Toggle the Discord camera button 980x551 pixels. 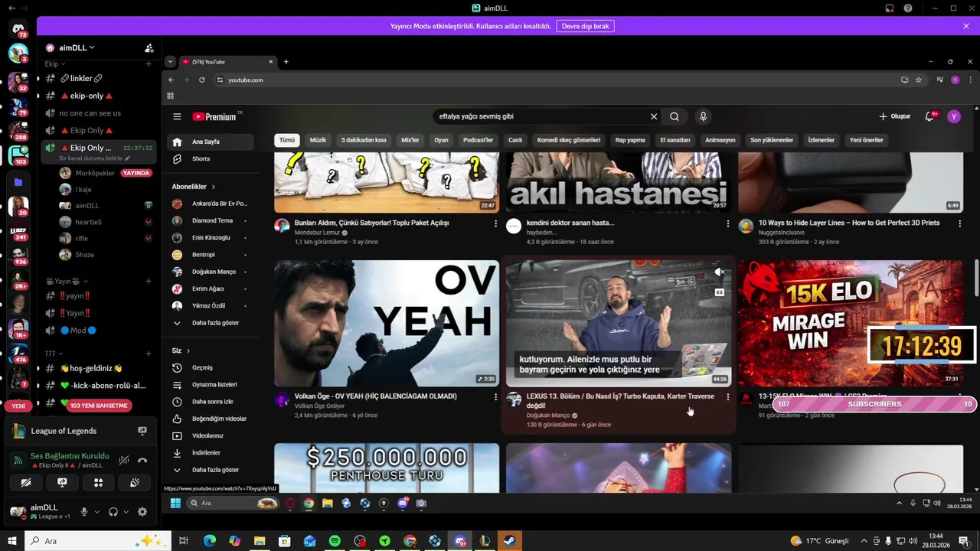(26, 482)
